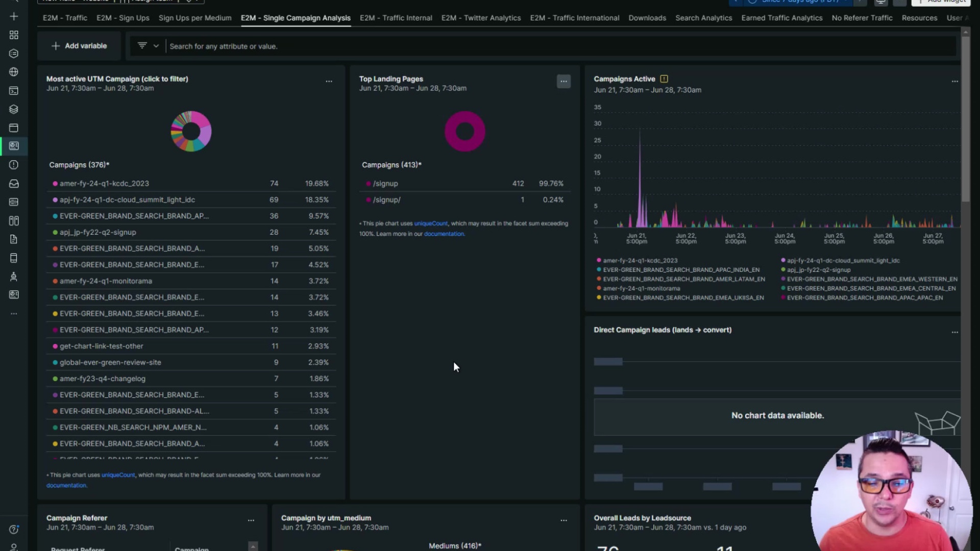Switch to E2M - Sign Ups tab

[x=123, y=18]
